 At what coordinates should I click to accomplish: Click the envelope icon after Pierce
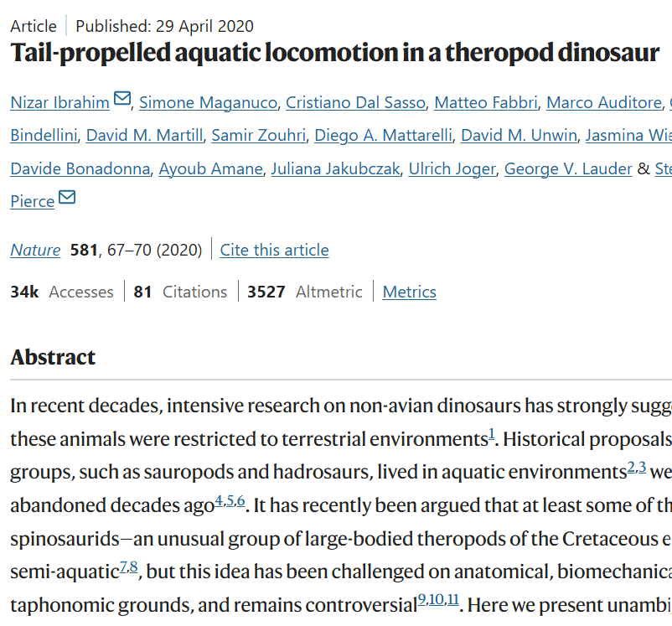67,199
